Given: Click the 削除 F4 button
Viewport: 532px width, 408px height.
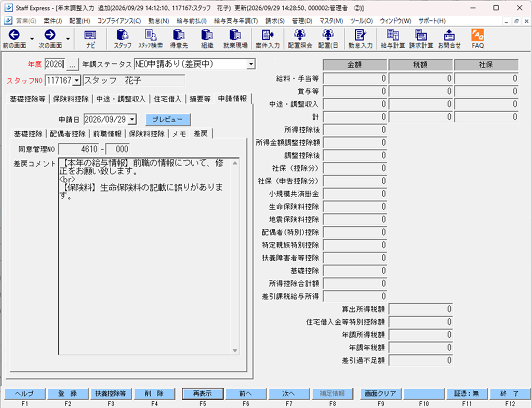Looking at the screenshot, I should pyautogui.click(x=154, y=394).
